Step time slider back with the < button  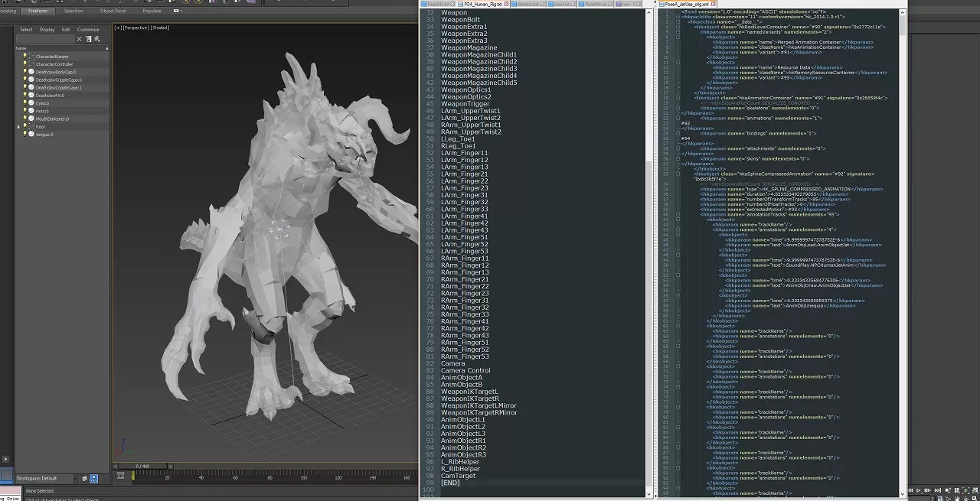pyautogui.click(x=116, y=467)
